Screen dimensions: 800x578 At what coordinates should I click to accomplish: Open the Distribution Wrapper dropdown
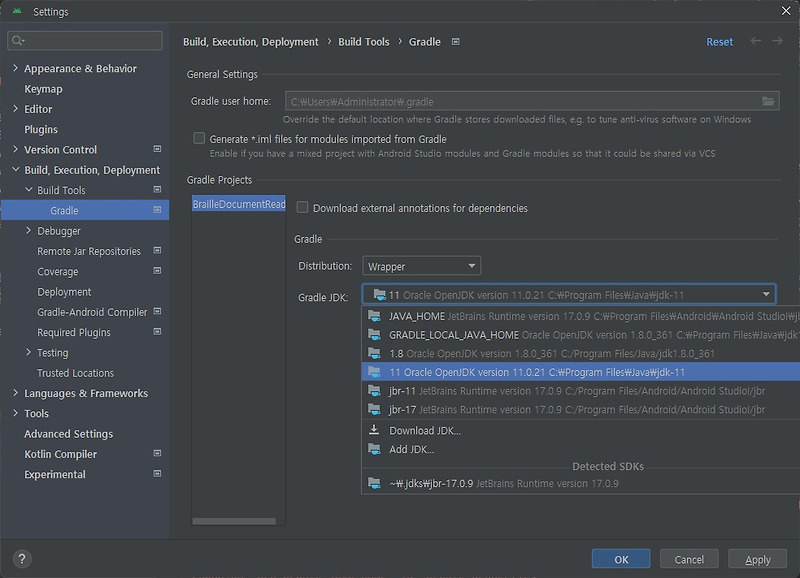[x=421, y=266]
